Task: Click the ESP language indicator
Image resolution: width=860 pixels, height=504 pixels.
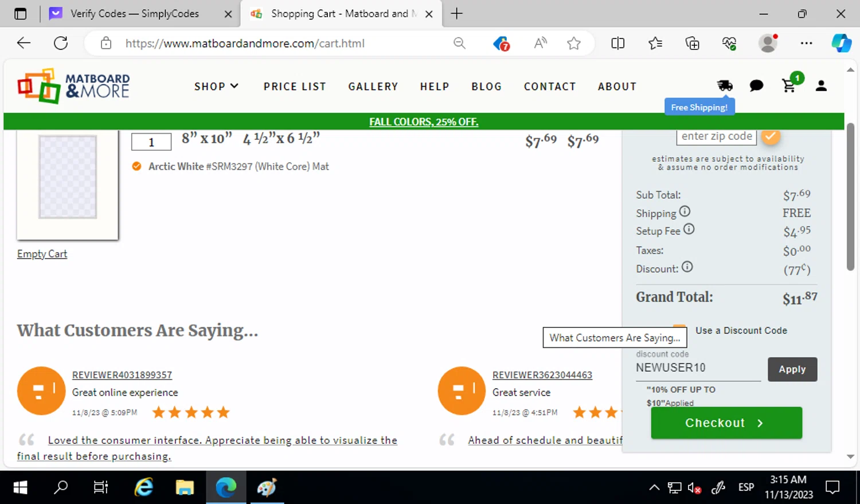Action: point(746,487)
